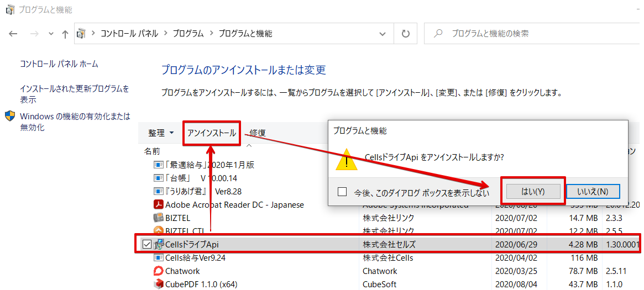Click the Back navigation arrow

(13, 34)
